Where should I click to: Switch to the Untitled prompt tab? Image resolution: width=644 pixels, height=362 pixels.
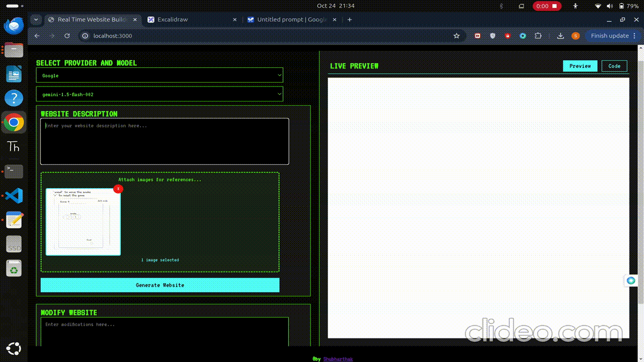coord(292,20)
